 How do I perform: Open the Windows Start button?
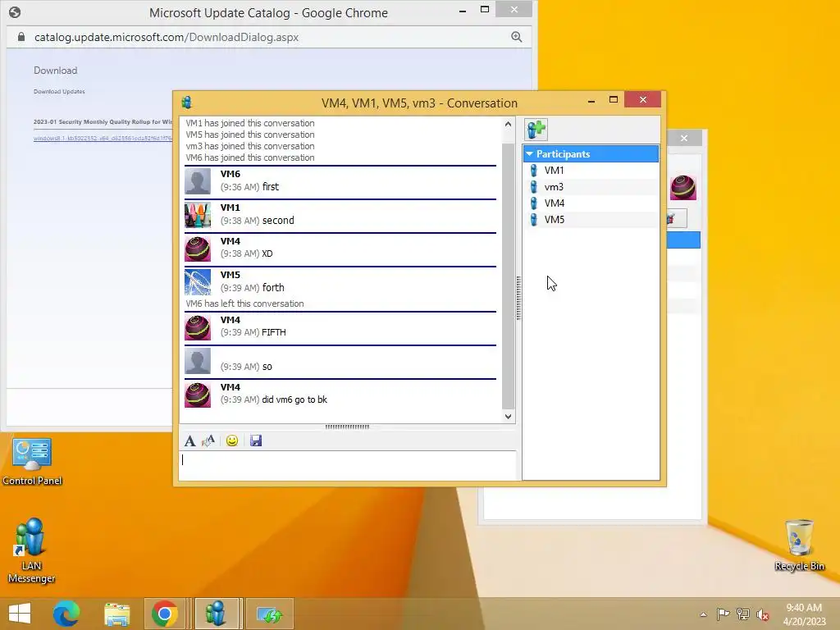click(20, 614)
